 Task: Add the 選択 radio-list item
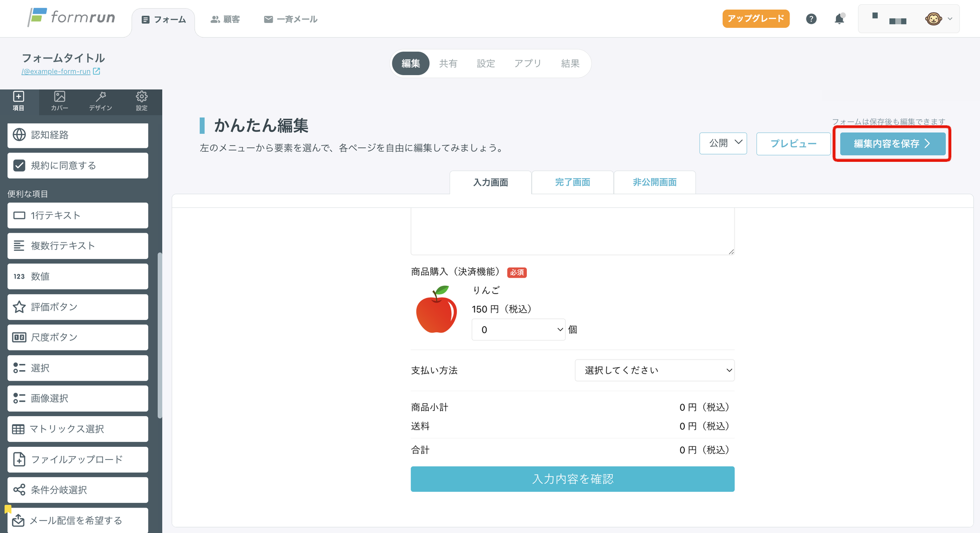[x=78, y=368]
